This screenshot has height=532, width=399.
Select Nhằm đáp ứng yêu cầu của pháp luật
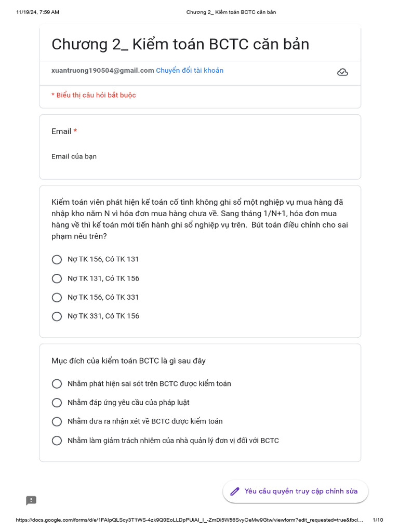coord(57,403)
